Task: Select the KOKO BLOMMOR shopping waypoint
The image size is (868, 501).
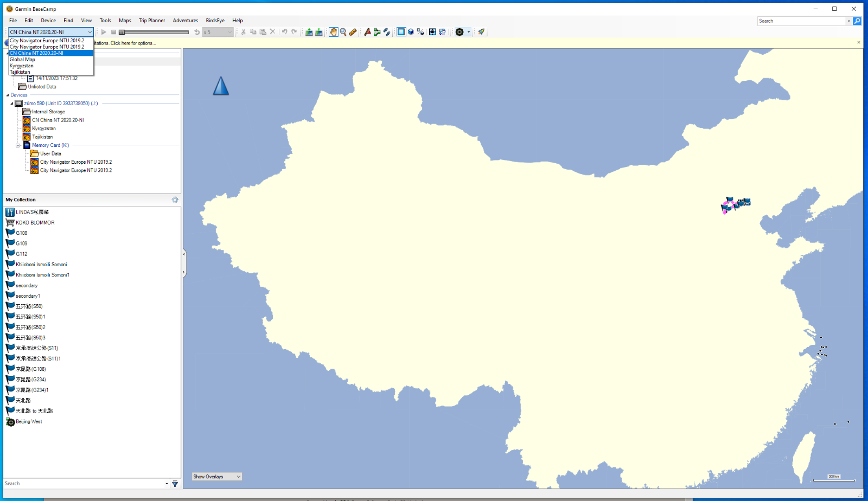Action: click(30, 223)
